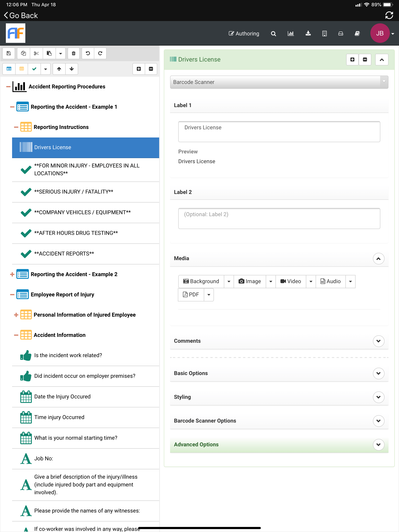This screenshot has width=399, height=532.
Task: Click the undo icon
Action: pos(88,53)
